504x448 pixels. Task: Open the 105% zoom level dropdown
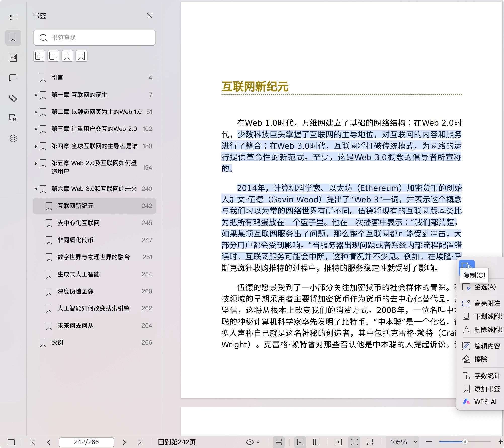(x=403, y=442)
